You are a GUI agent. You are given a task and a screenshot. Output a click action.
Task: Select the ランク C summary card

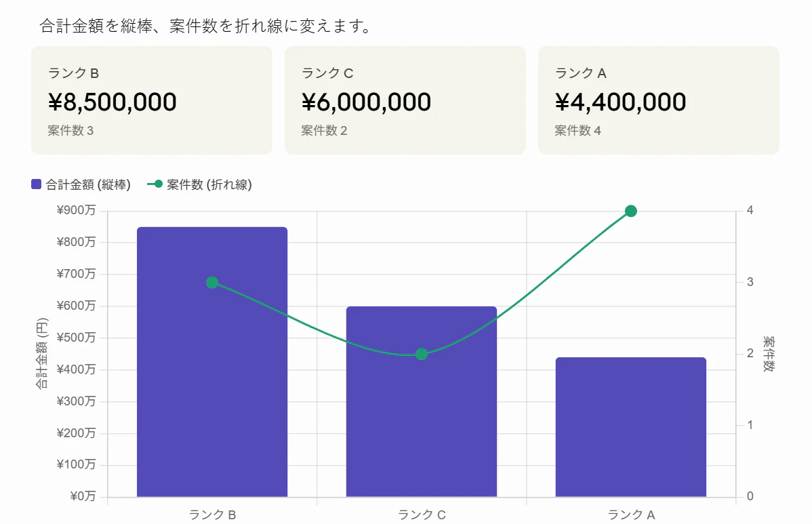coord(405,100)
